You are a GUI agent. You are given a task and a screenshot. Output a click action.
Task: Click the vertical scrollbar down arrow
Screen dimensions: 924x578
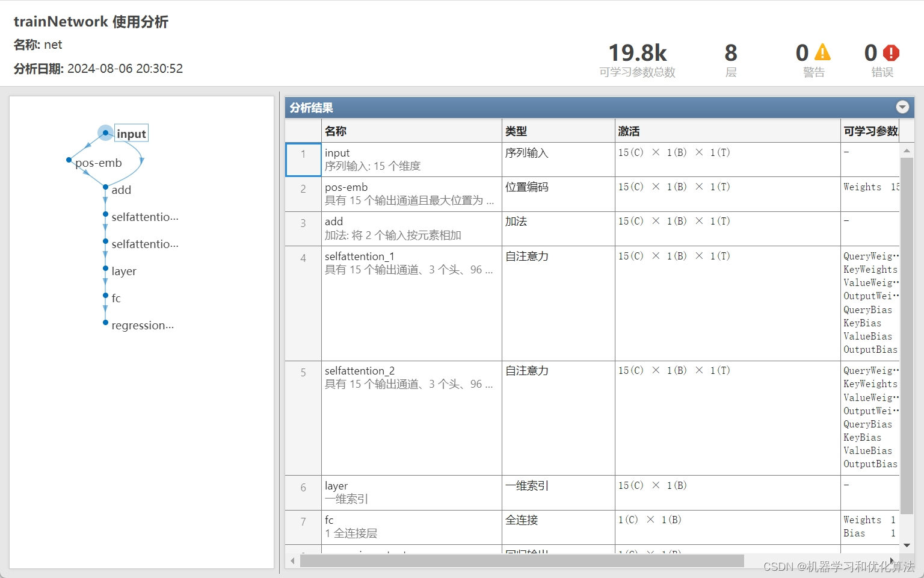click(x=907, y=545)
